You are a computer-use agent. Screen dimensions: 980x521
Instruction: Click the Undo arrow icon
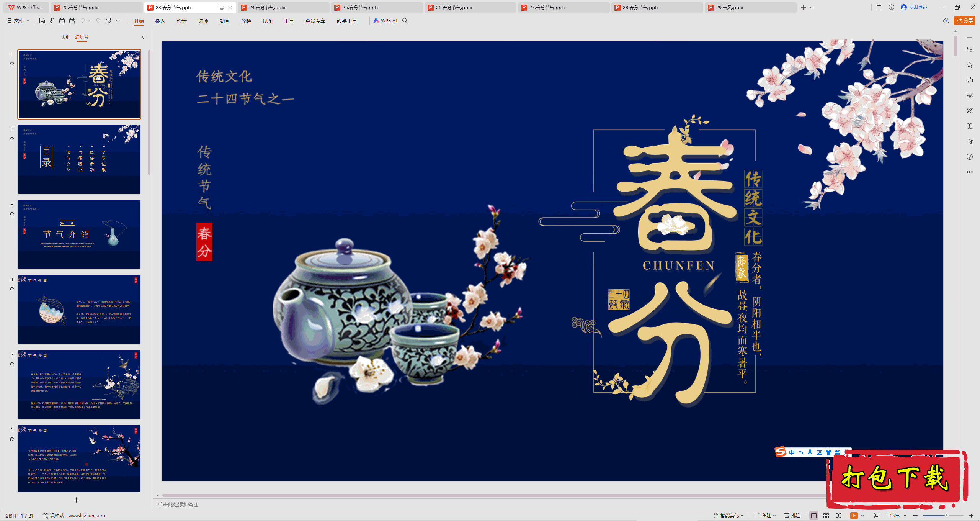click(x=82, y=21)
